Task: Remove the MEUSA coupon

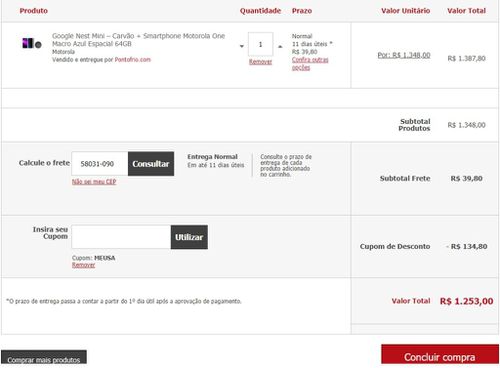Action: point(83,265)
